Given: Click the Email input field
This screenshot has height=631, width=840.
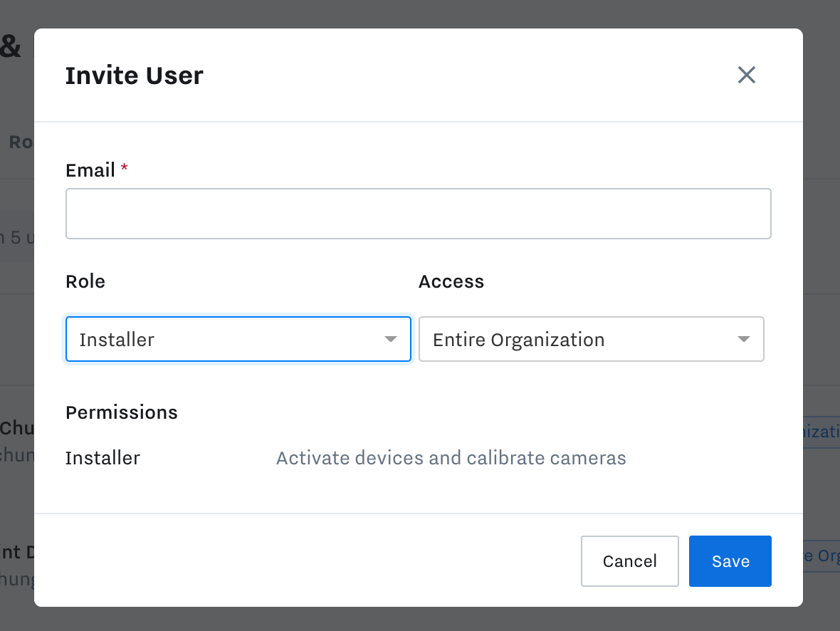Looking at the screenshot, I should [x=418, y=214].
